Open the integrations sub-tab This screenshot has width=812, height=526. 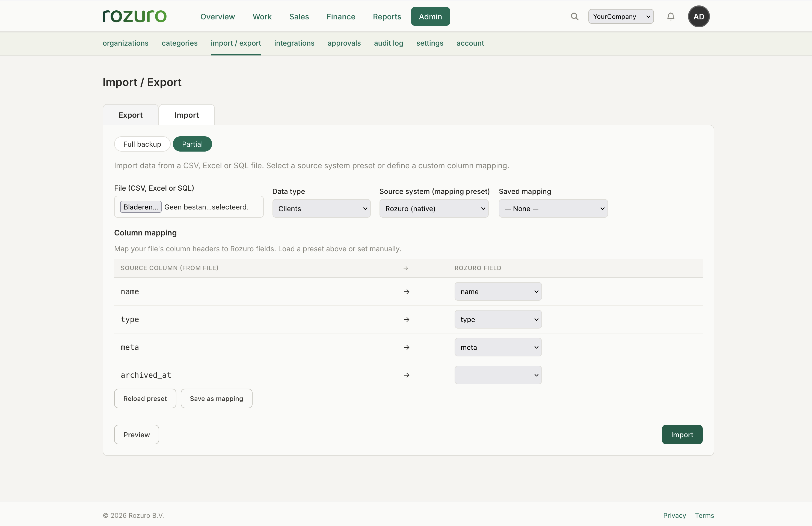click(x=294, y=43)
